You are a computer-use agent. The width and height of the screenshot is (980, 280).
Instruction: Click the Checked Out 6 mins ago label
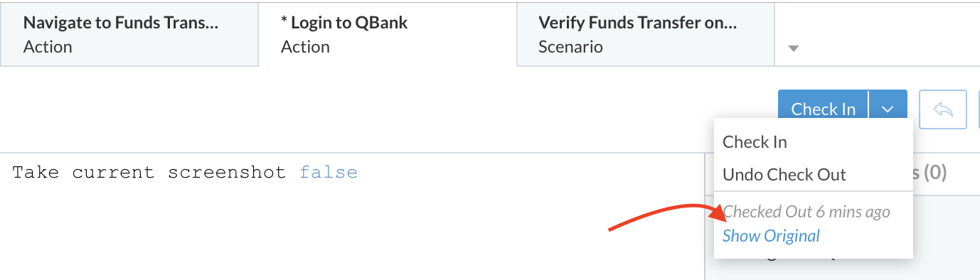tap(806, 212)
